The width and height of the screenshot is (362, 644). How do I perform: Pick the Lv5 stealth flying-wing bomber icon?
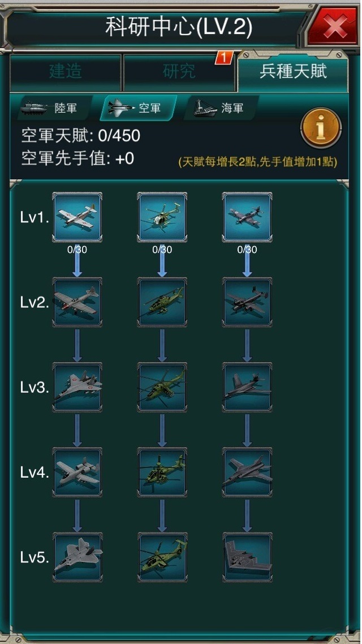tap(247, 557)
